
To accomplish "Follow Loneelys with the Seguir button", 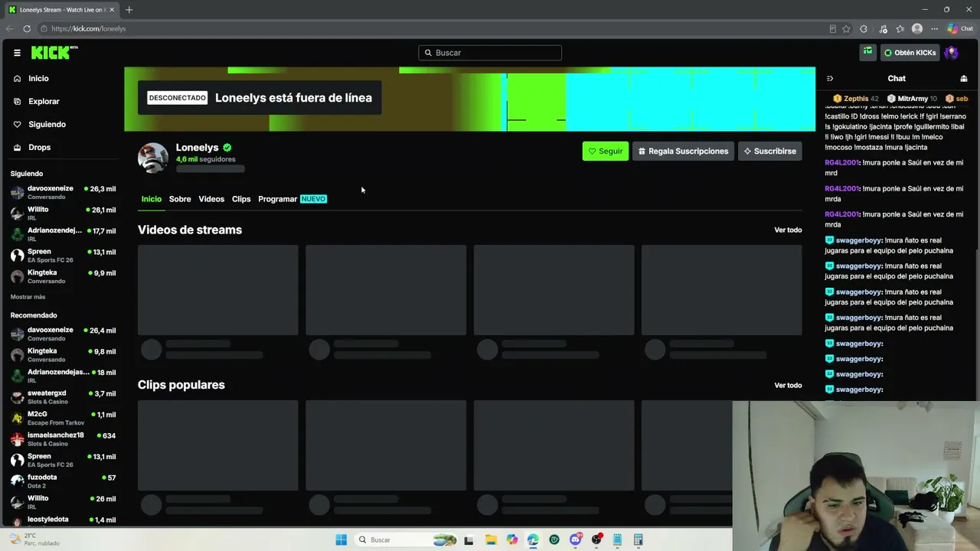I will (606, 151).
